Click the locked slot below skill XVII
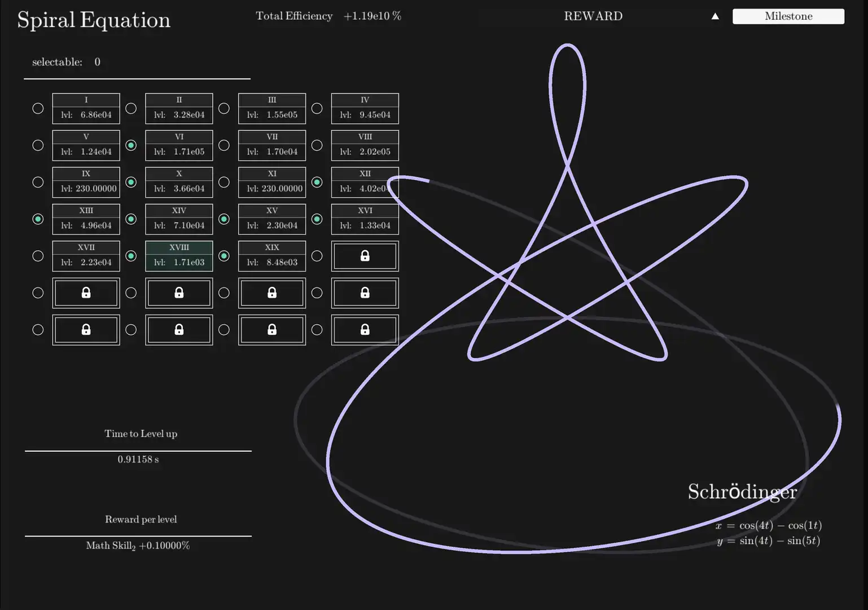The height and width of the screenshot is (610, 868). [x=86, y=293]
